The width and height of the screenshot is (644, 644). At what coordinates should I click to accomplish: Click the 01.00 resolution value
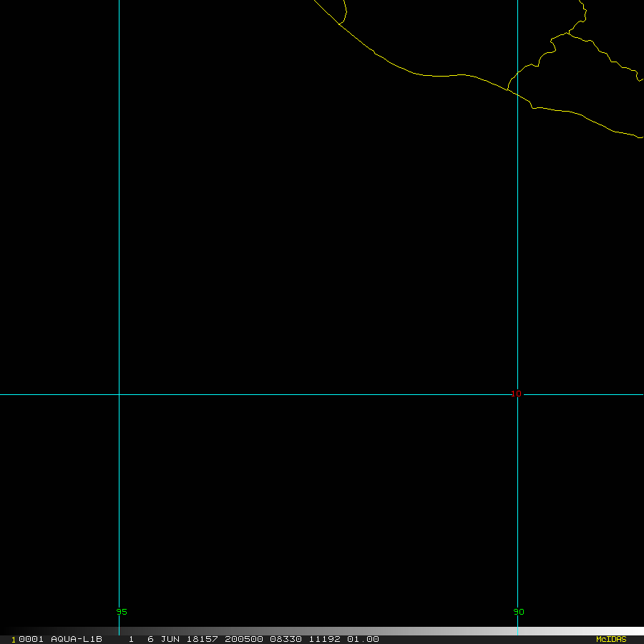click(x=363, y=639)
